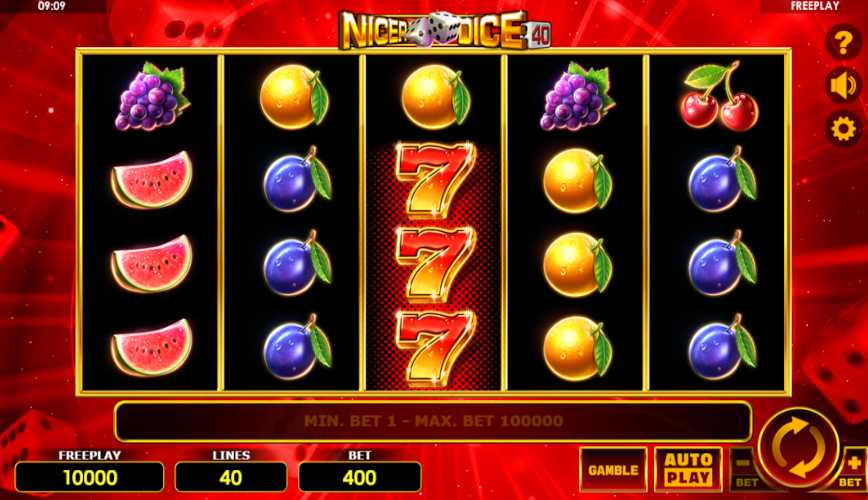Mute the game sound speaker icon
Image resolution: width=868 pixels, height=500 pixels.
point(843,86)
